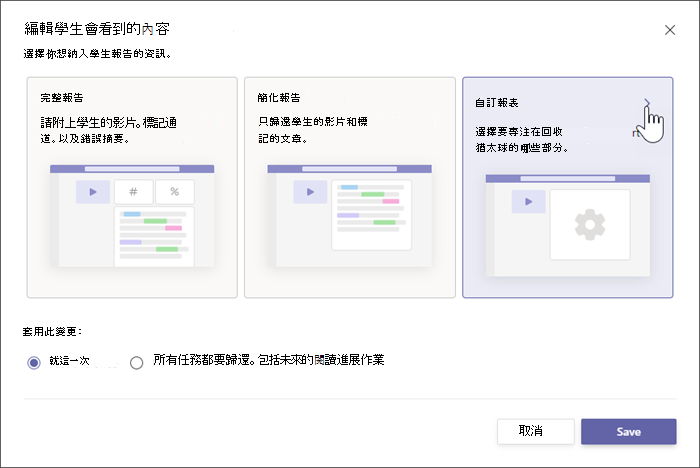This screenshot has height=468, width=700.
Task: Click the 套用此變更 label
Action: [x=52, y=331]
